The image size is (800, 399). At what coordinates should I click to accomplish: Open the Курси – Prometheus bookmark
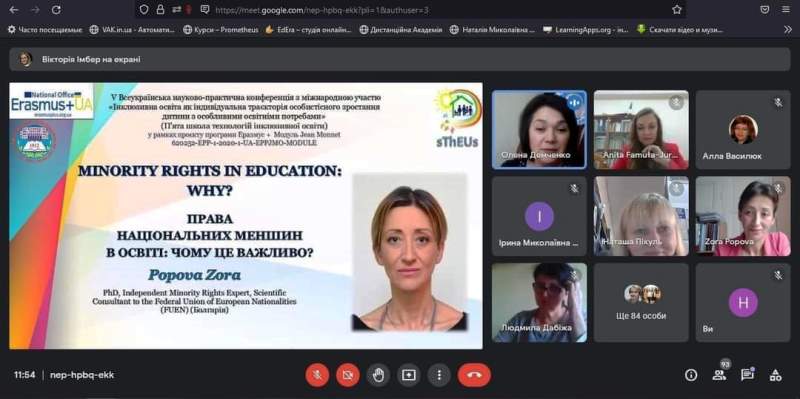pos(220,30)
